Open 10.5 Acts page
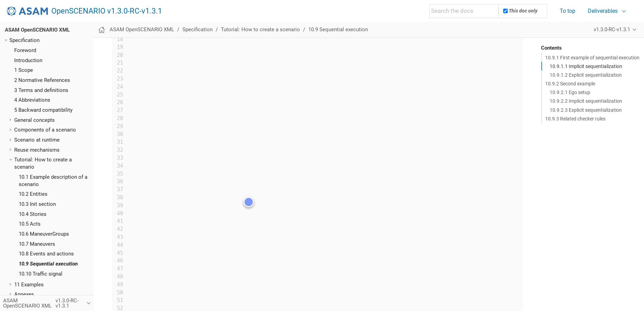This screenshot has height=311, width=644. click(29, 224)
